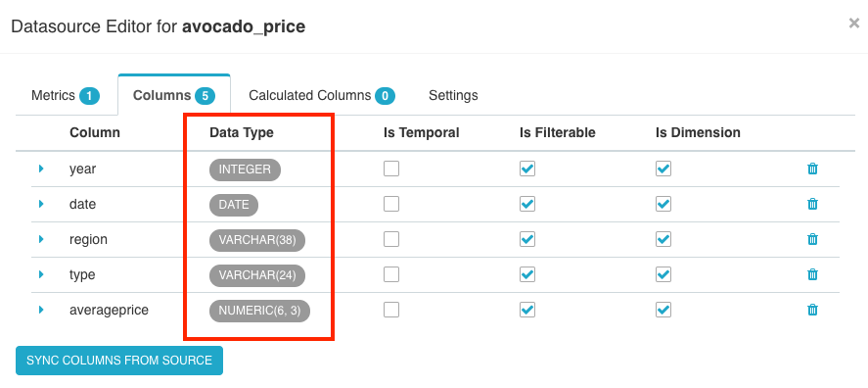This screenshot has height=388, width=868.
Task: Expand averageprice column settings
Action: (x=41, y=310)
